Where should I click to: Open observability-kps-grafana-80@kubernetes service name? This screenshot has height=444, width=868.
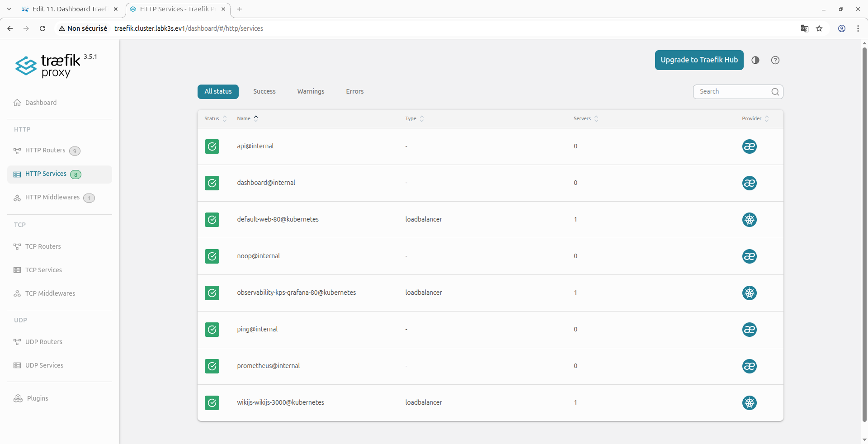click(x=297, y=293)
